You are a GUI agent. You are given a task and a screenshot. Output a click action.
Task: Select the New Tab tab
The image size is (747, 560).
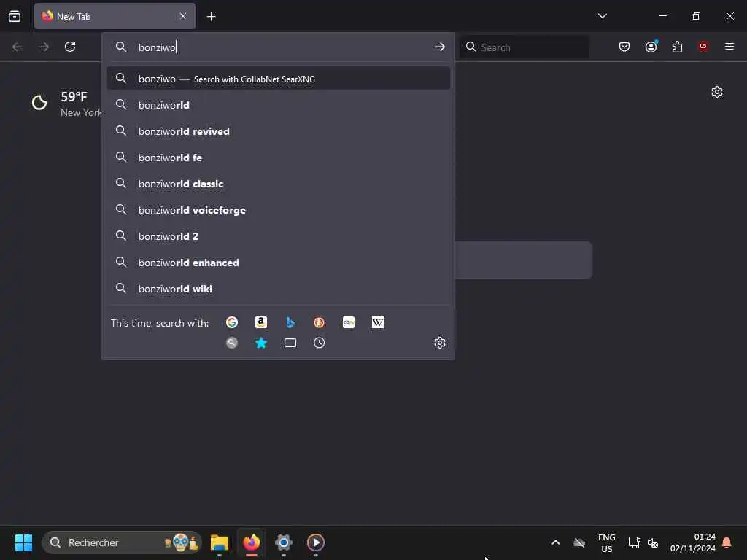115,16
